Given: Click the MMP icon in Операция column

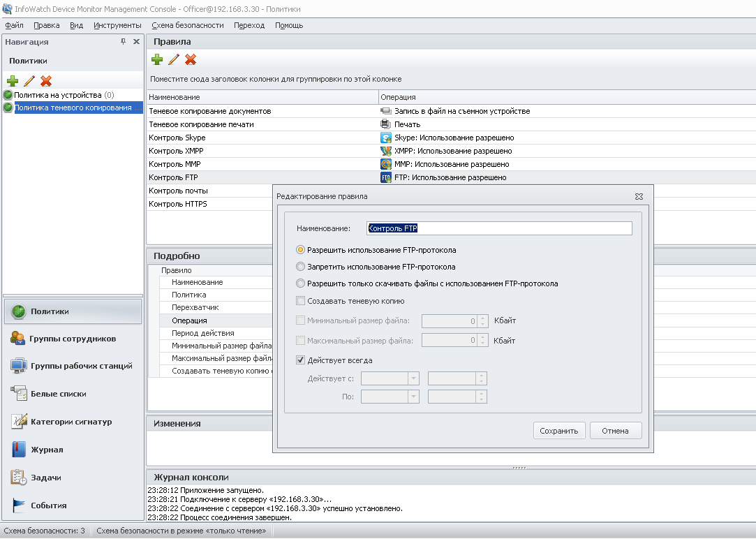Looking at the screenshot, I should [x=386, y=164].
